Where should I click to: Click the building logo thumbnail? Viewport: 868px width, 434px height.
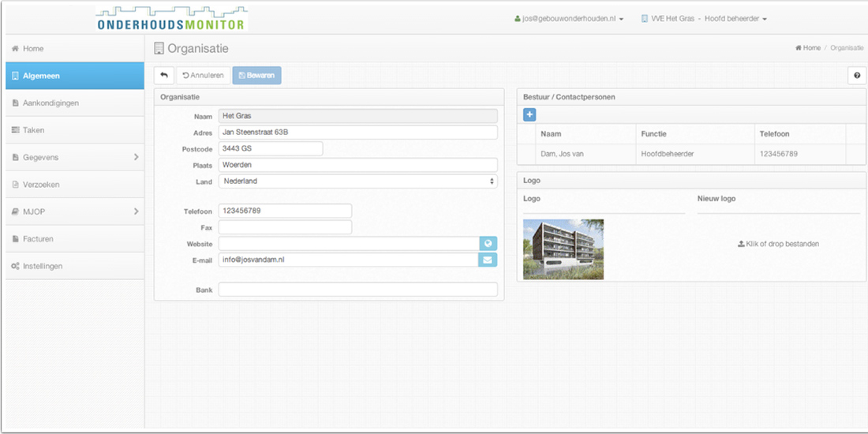(563, 249)
